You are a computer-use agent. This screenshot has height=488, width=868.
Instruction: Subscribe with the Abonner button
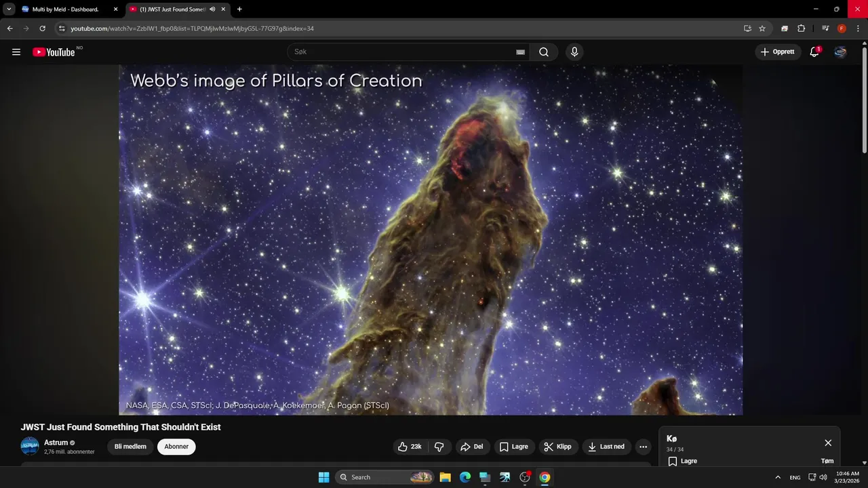click(176, 447)
